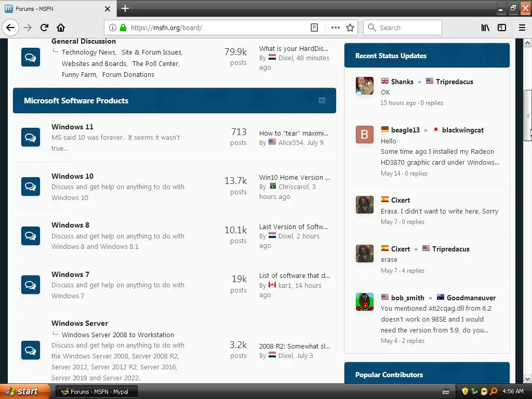Image resolution: width=532 pixels, height=399 pixels.
Task: Open Technology News subforum
Action: tap(88, 52)
